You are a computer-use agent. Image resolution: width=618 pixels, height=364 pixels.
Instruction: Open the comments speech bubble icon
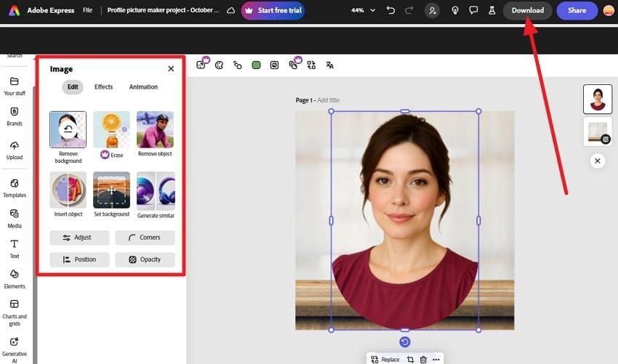coord(473,10)
